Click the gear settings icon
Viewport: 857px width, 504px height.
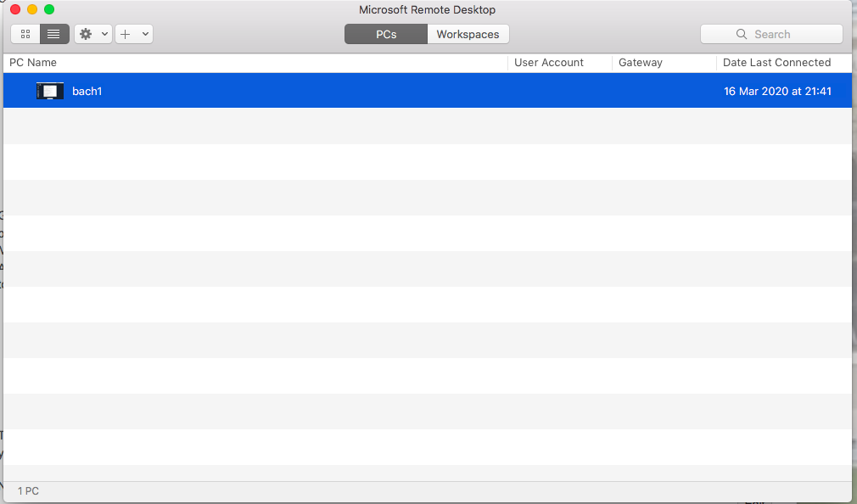coord(86,34)
